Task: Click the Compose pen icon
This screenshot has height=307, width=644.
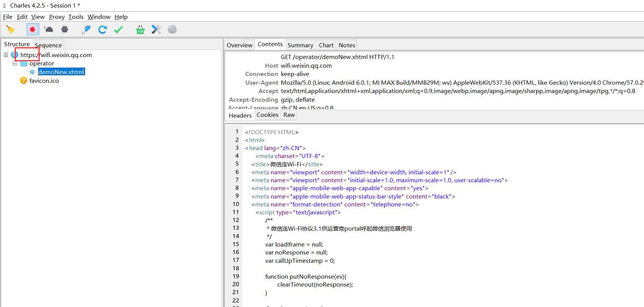Action: (x=86, y=29)
